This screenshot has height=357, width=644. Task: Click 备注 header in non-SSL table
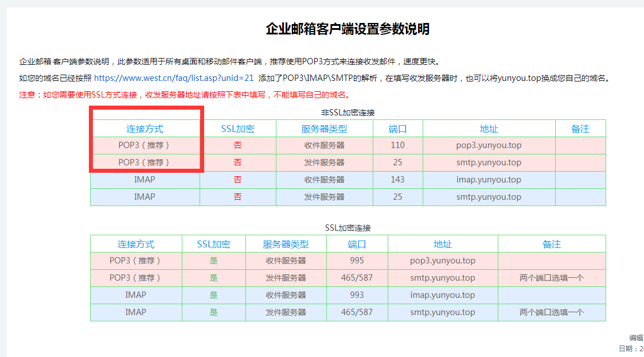580,129
